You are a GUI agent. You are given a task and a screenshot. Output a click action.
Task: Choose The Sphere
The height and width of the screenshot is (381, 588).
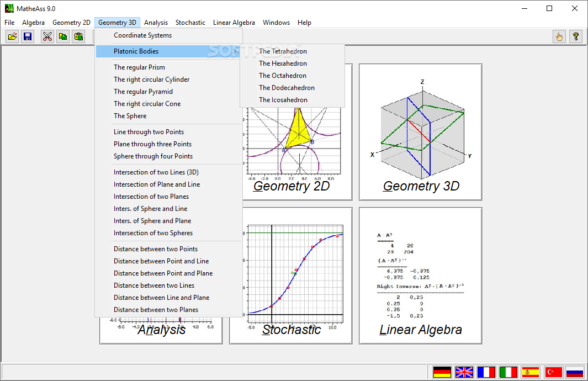pos(169,116)
